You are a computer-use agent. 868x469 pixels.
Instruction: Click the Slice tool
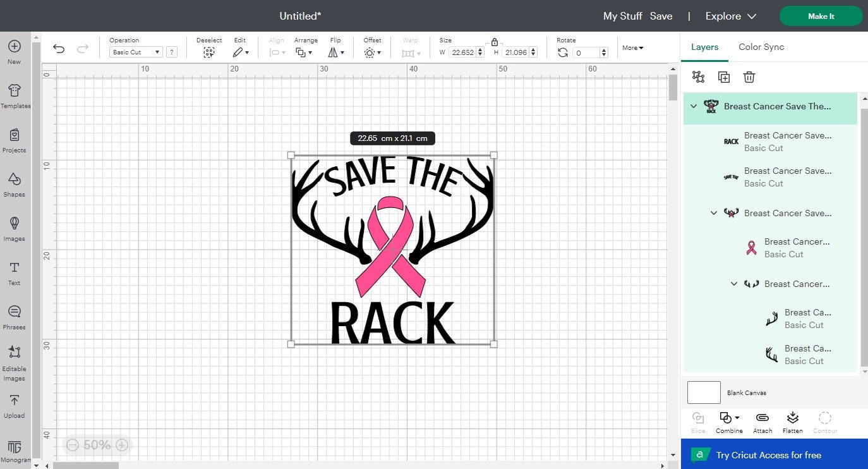coord(698,422)
